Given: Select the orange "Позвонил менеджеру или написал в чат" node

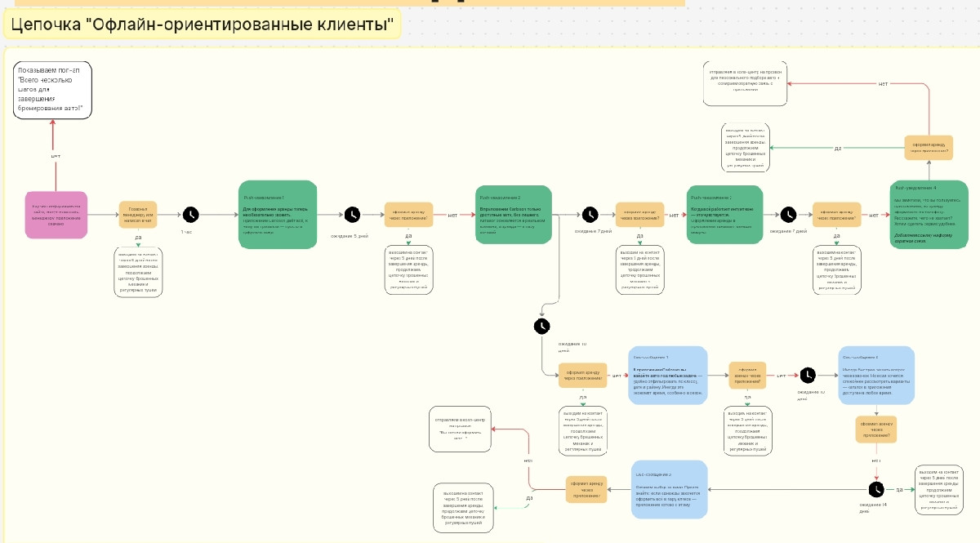Looking at the screenshot, I should coord(138,215).
